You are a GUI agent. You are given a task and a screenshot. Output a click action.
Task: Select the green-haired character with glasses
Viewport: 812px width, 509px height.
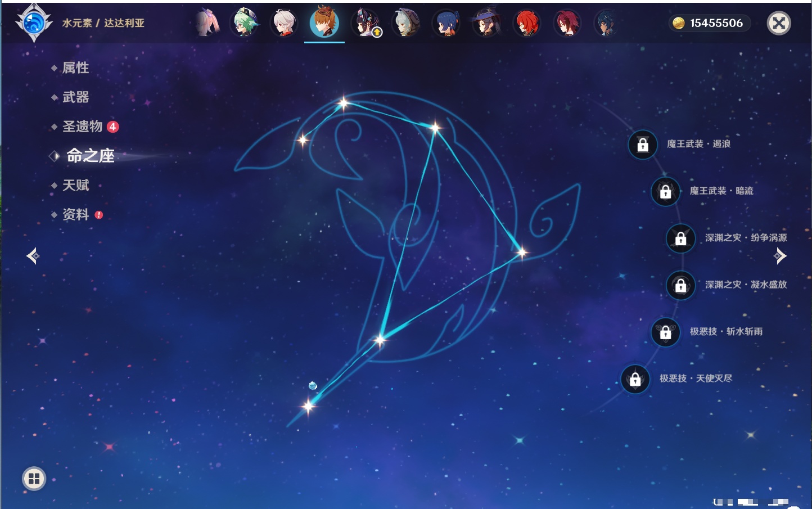245,22
